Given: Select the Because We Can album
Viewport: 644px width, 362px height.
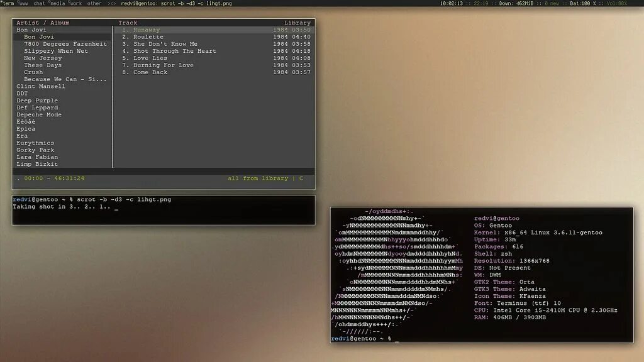Looking at the screenshot, I should (62, 79).
